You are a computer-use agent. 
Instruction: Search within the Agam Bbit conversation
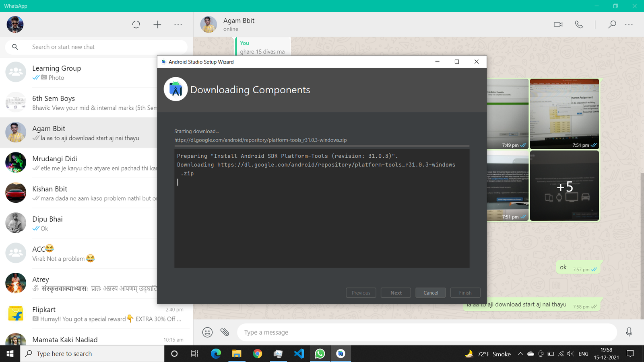[x=612, y=25]
